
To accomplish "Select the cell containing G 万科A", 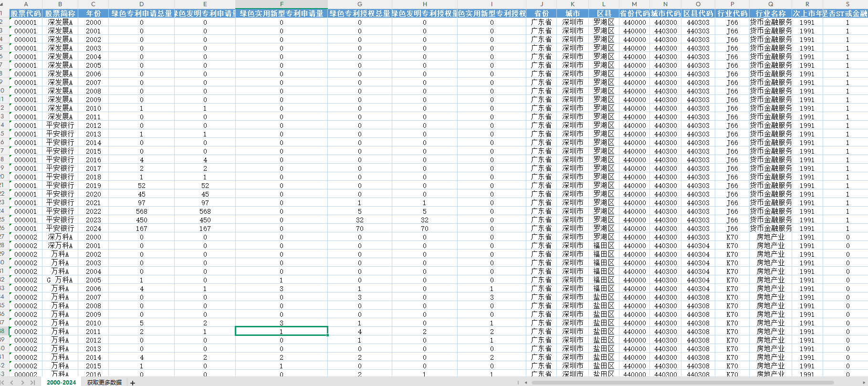I will (x=60, y=280).
